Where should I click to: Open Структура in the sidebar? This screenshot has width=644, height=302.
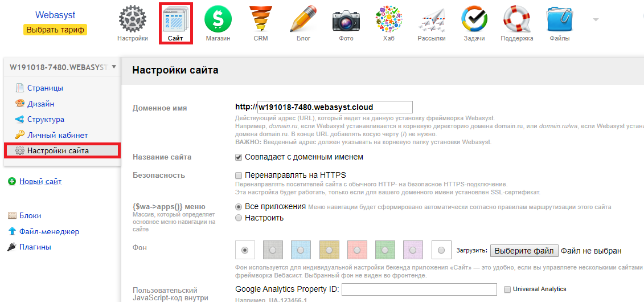46,120
